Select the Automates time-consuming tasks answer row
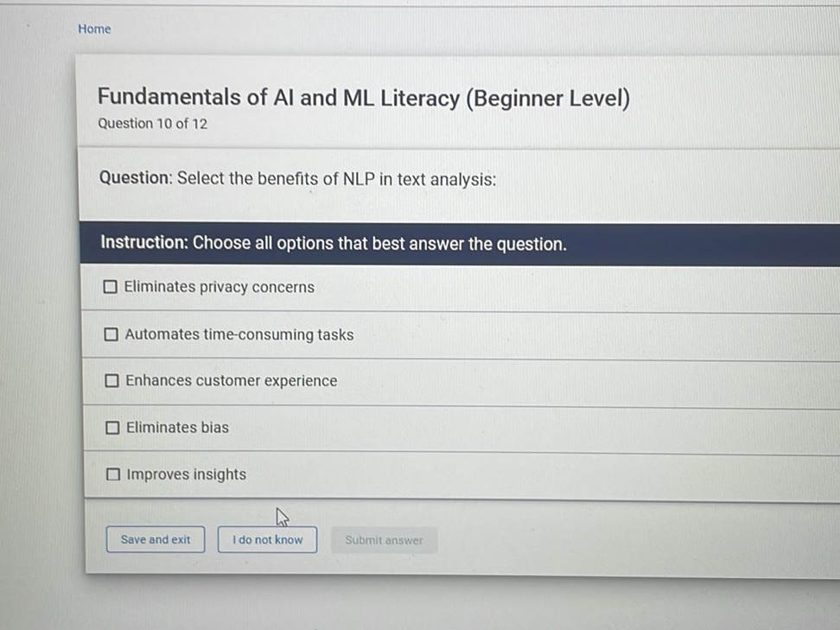Screen dimensions: 840x630 [346, 334]
